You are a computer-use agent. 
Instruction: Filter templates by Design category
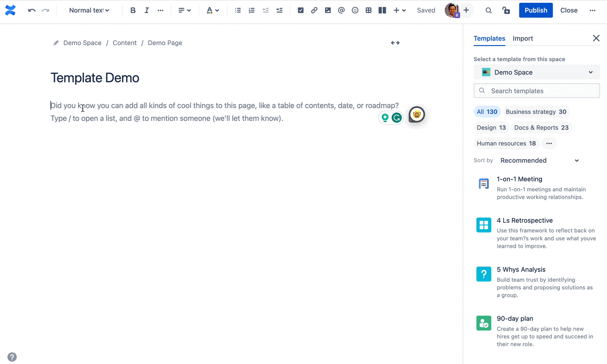point(491,127)
